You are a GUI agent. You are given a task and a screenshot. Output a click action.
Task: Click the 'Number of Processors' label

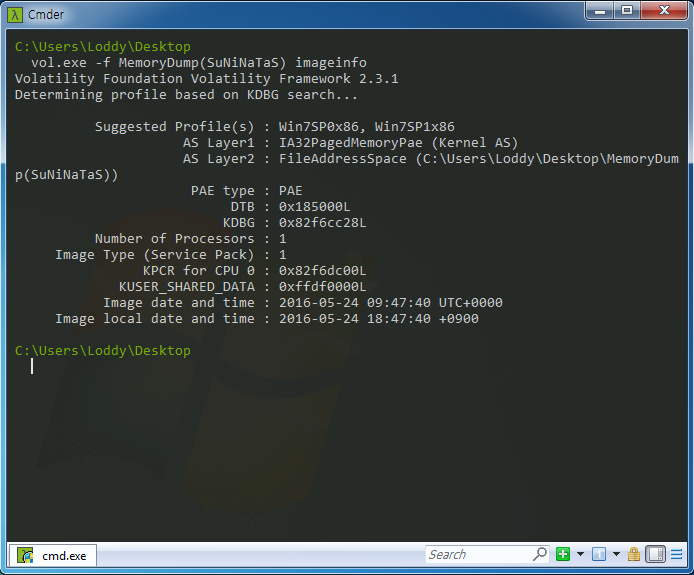click(x=175, y=239)
